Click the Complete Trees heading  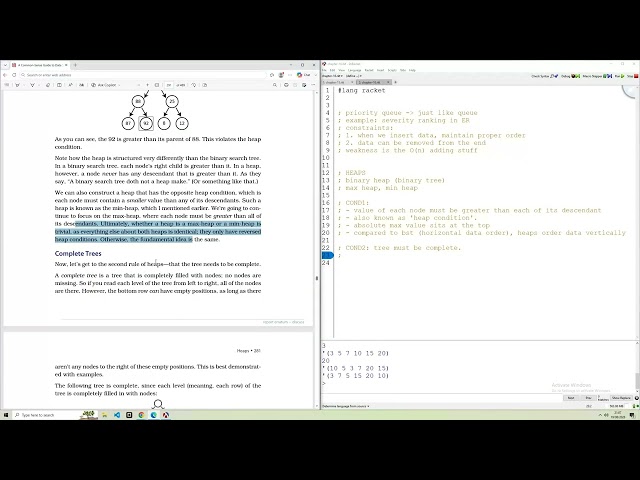pyautogui.click(x=78, y=253)
